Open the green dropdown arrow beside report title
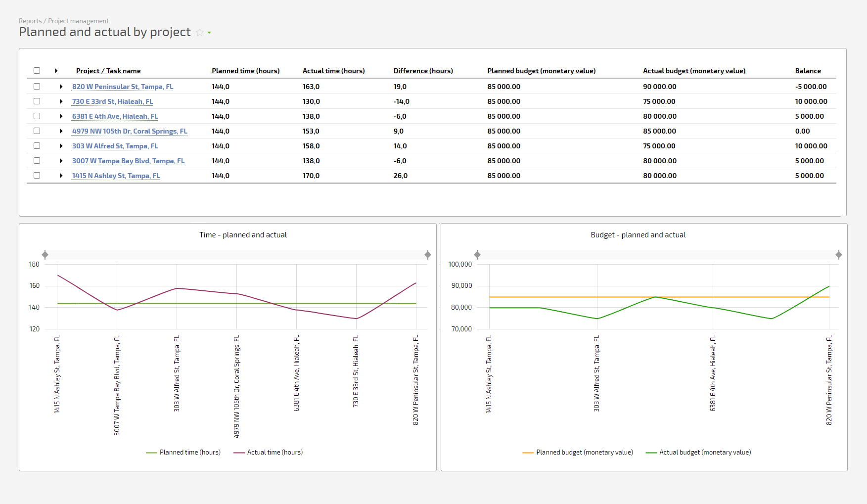867x504 pixels. 209,33
